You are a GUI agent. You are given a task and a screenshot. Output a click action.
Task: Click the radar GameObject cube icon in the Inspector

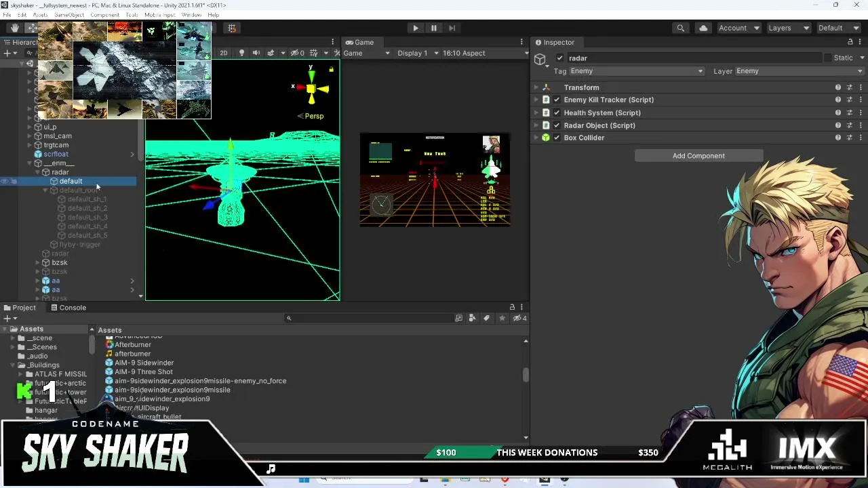(x=540, y=60)
